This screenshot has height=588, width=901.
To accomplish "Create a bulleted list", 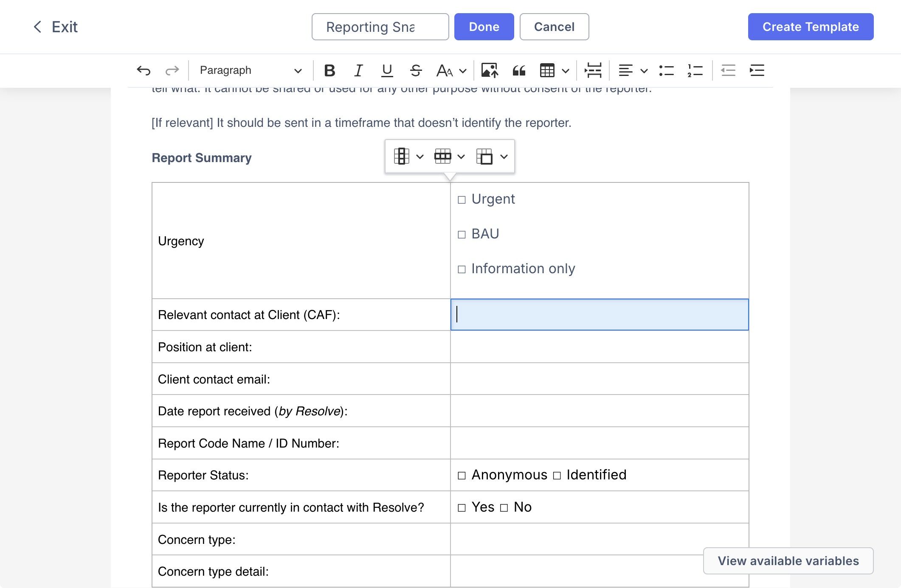I will (x=666, y=70).
